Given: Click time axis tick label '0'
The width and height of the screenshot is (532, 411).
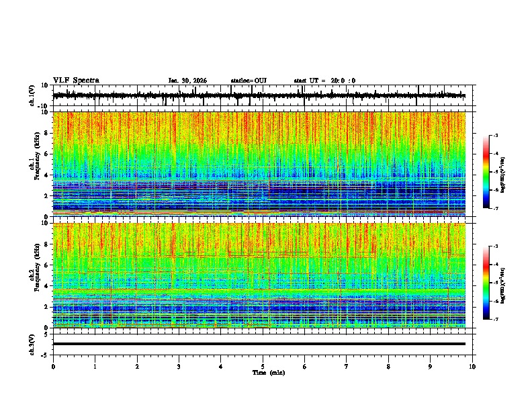Looking at the screenshot, I should tap(53, 367).
